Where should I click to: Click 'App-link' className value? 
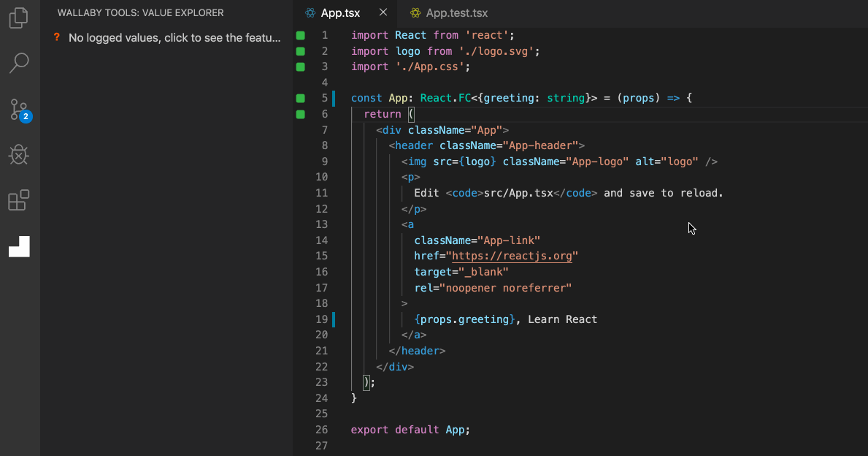click(509, 240)
